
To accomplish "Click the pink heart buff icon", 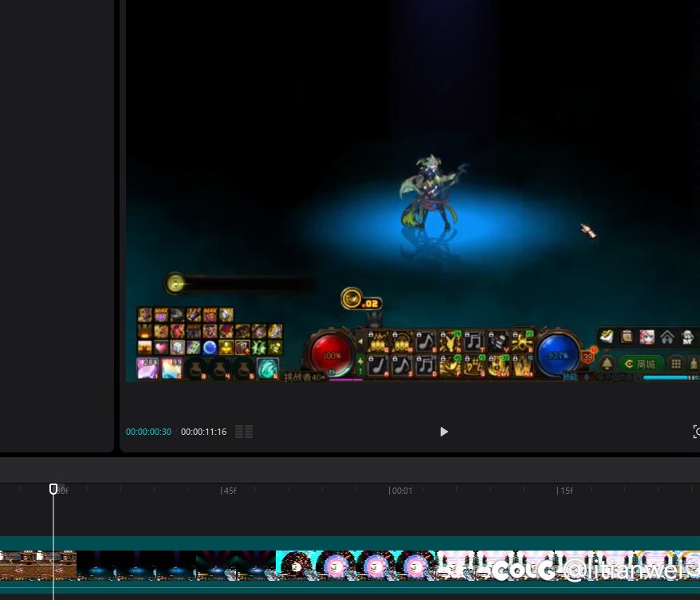I will click(161, 348).
